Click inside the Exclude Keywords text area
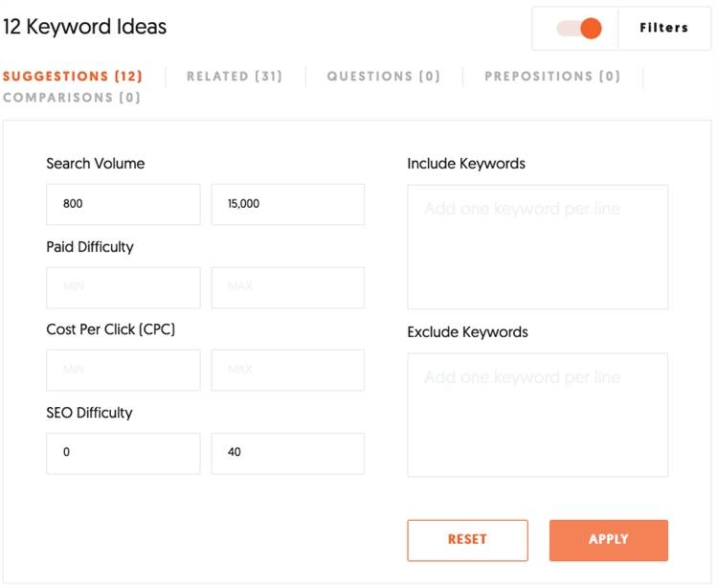718x588 pixels. [537, 415]
